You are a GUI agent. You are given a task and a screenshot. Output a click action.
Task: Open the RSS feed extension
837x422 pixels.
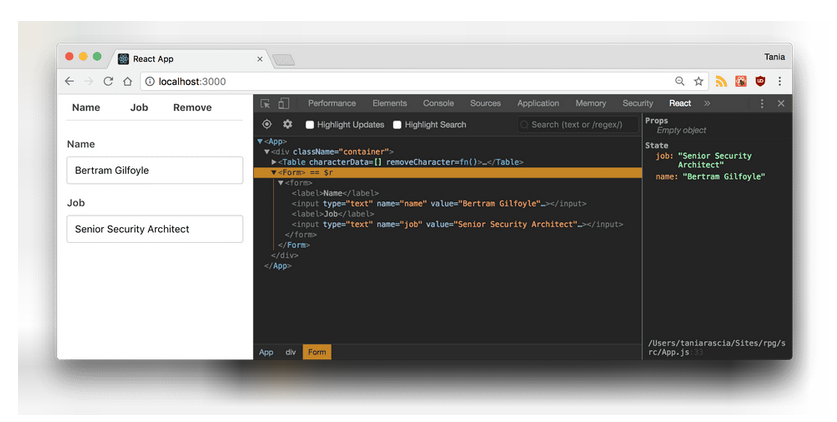click(721, 81)
